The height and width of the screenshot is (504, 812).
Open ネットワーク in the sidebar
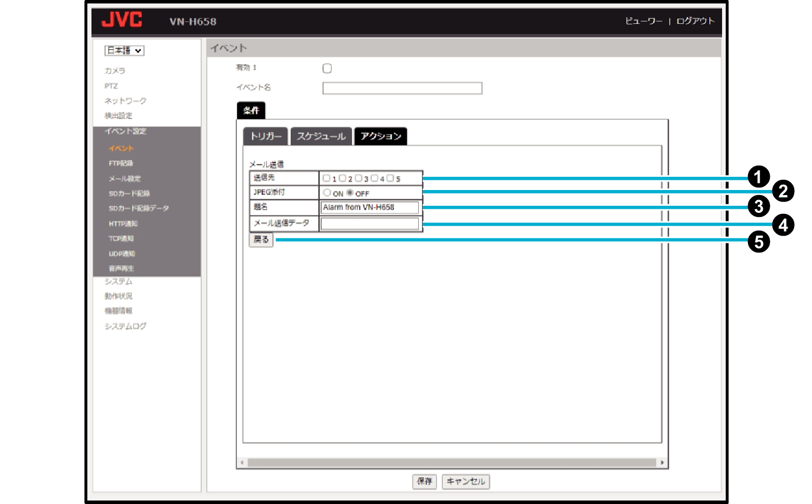click(126, 101)
